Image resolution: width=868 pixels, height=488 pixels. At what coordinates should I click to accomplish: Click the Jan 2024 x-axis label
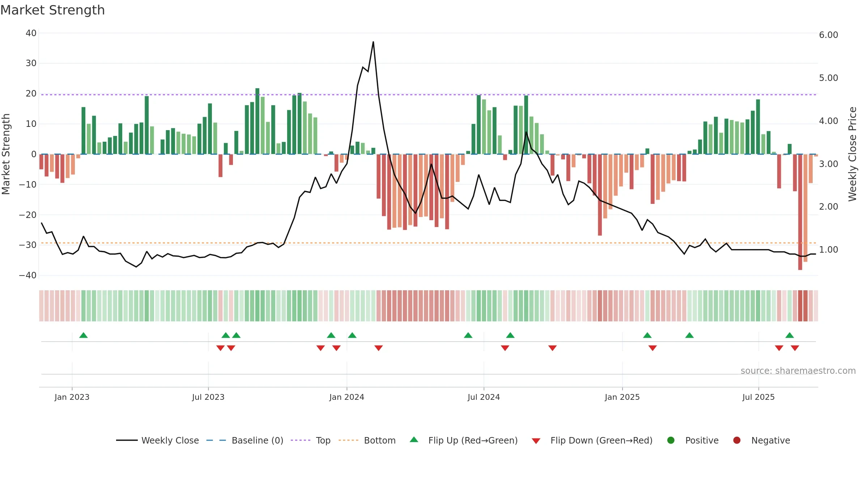point(347,397)
